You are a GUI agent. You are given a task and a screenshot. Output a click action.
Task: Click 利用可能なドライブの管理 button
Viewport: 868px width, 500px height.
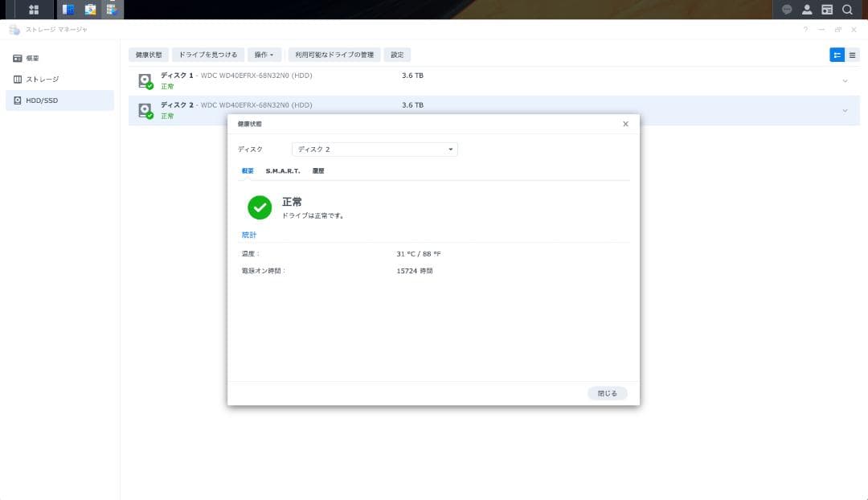point(334,55)
